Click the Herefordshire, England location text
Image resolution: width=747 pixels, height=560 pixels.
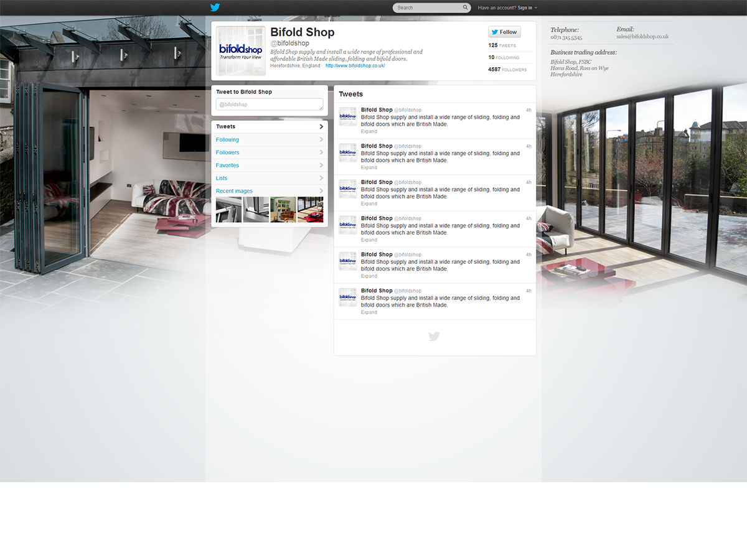[x=295, y=66]
